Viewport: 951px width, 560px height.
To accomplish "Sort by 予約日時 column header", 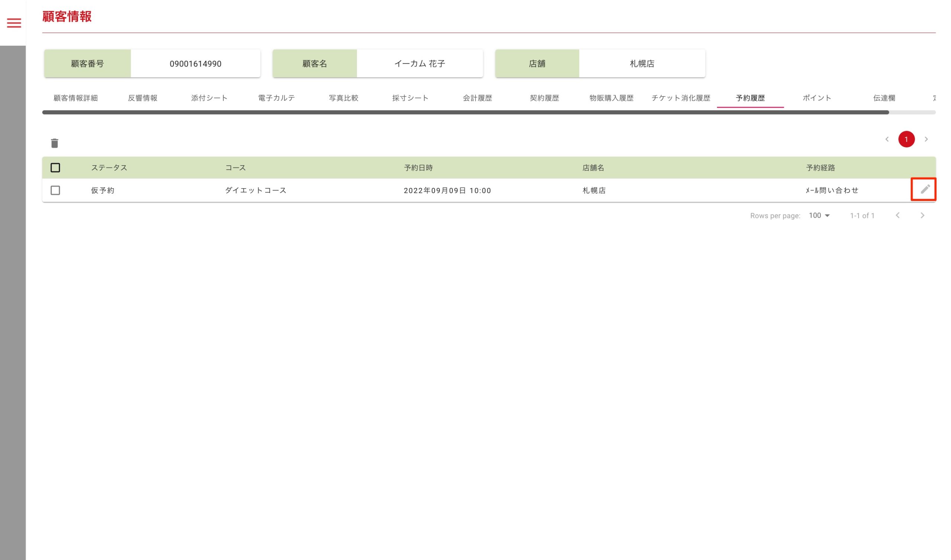I will (418, 167).
